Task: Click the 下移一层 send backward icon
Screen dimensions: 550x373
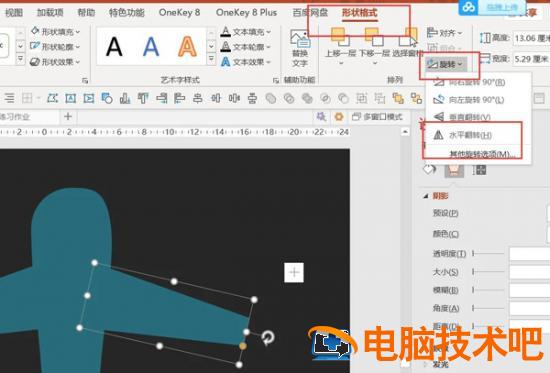Action: point(374,37)
